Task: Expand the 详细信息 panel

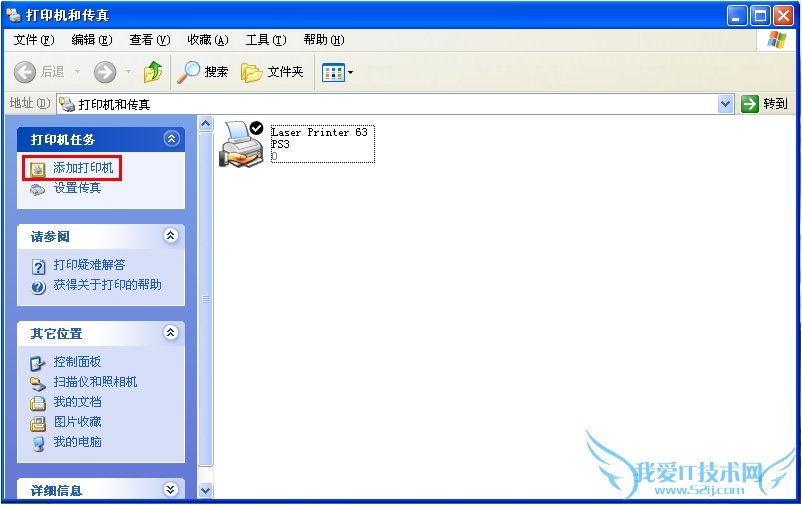Action: tap(170, 490)
